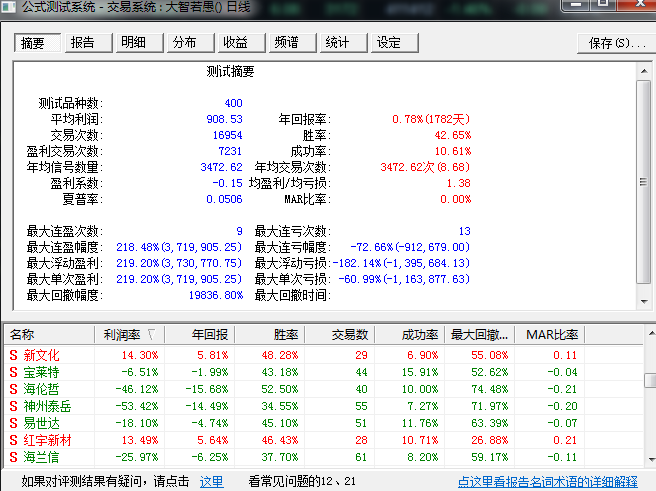Click the S icon beside 神州泰岳
The height and width of the screenshot is (491, 656).
pyautogui.click(x=14, y=406)
